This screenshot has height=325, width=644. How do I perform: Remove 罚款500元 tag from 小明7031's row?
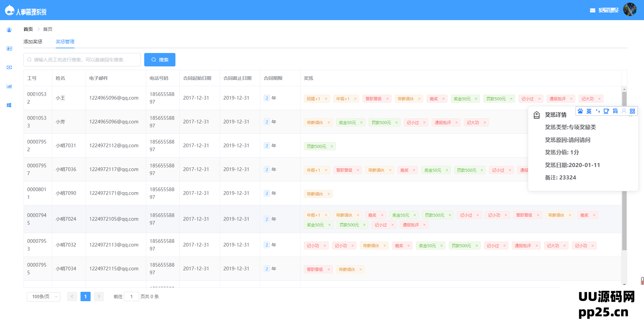pos(332,146)
